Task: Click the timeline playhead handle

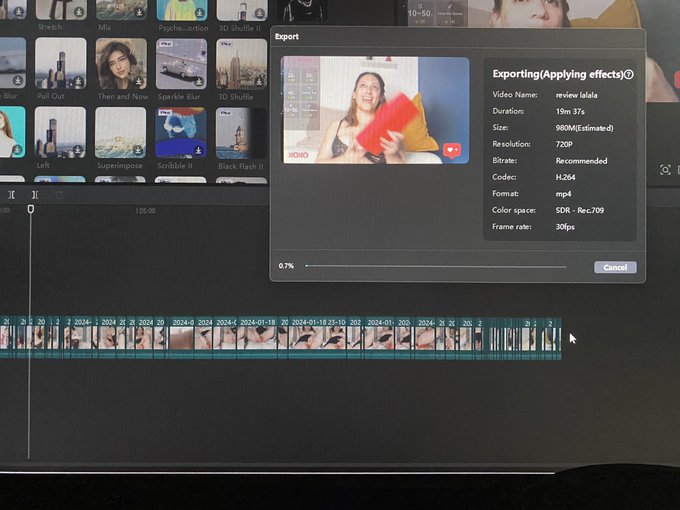Action: [30, 209]
